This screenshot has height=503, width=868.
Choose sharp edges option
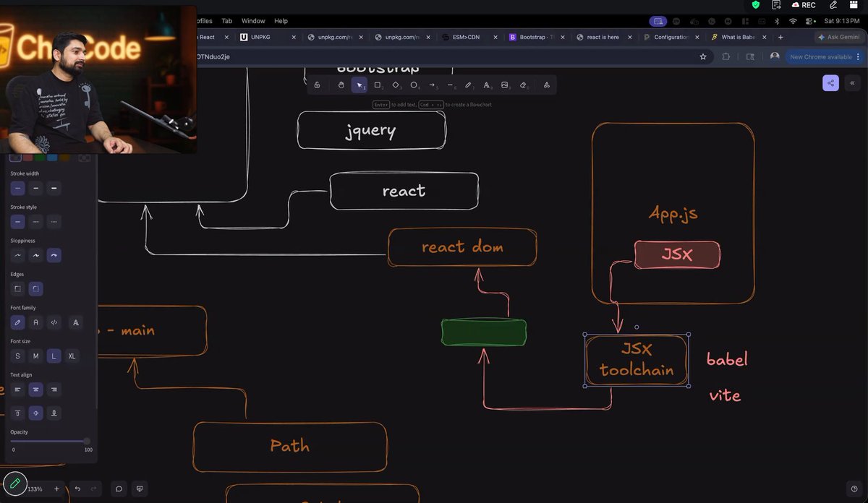pos(18,288)
